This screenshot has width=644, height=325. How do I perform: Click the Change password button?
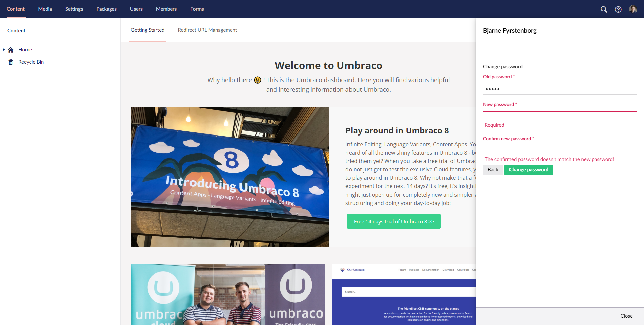tap(528, 170)
